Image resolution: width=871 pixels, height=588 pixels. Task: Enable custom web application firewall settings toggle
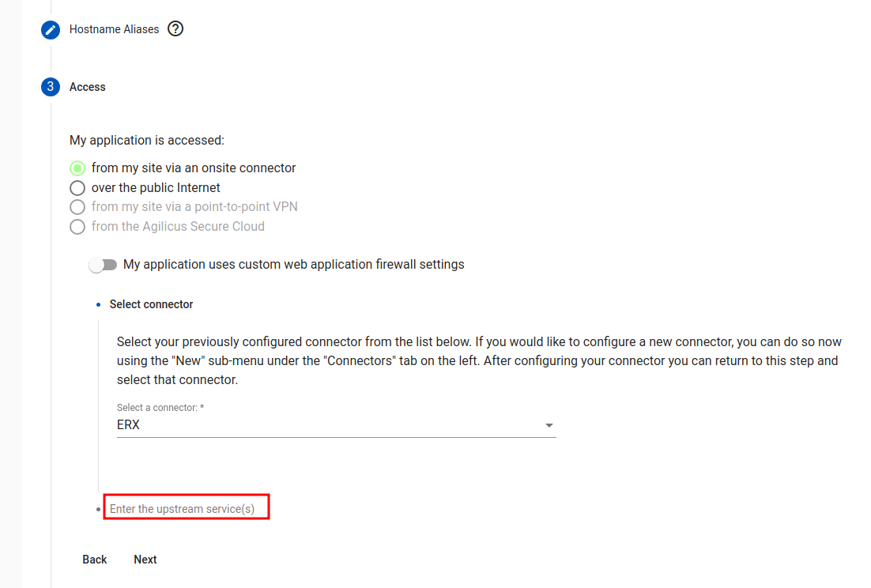[x=103, y=265]
